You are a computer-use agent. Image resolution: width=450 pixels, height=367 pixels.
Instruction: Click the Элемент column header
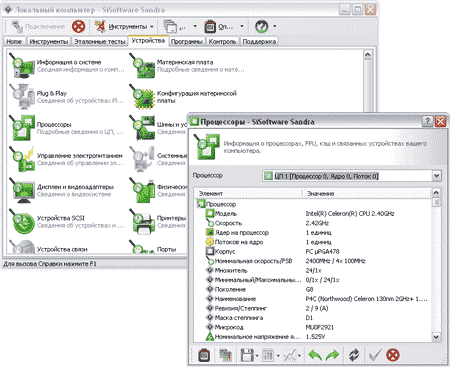[x=248, y=193]
